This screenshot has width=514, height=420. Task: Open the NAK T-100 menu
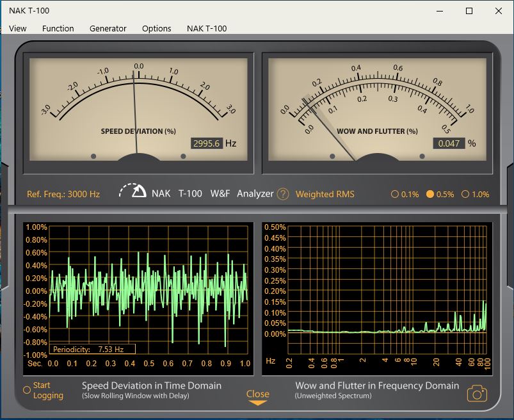tap(207, 29)
